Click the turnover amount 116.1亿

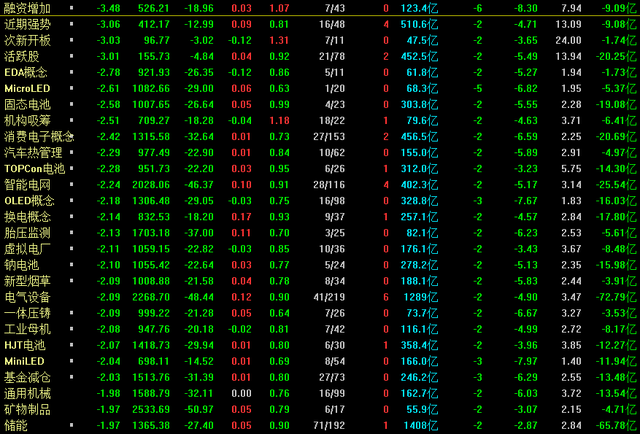419,329
